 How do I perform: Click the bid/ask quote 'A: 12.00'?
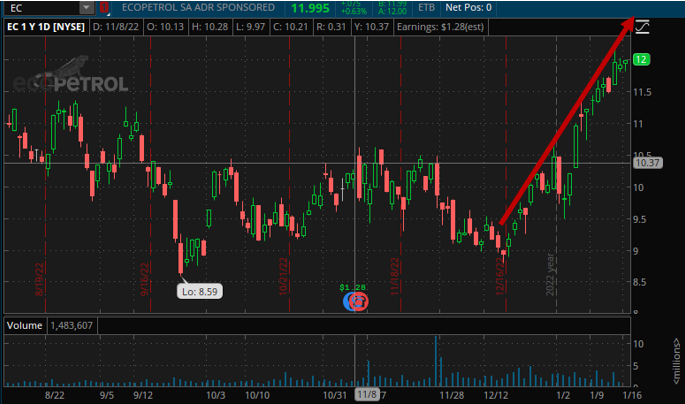pyautogui.click(x=392, y=11)
